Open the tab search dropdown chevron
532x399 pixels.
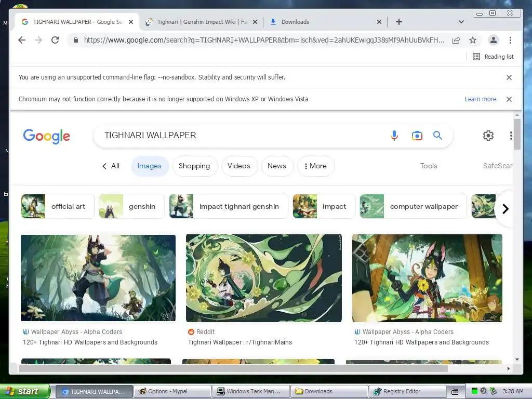tap(461, 22)
